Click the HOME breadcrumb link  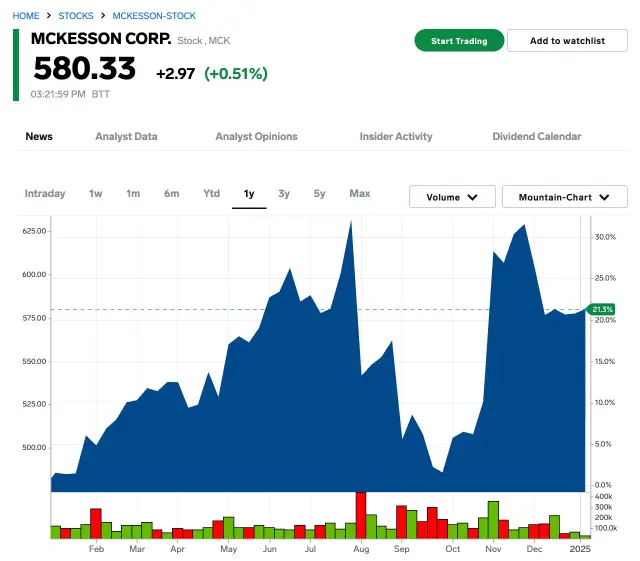click(26, 16)
